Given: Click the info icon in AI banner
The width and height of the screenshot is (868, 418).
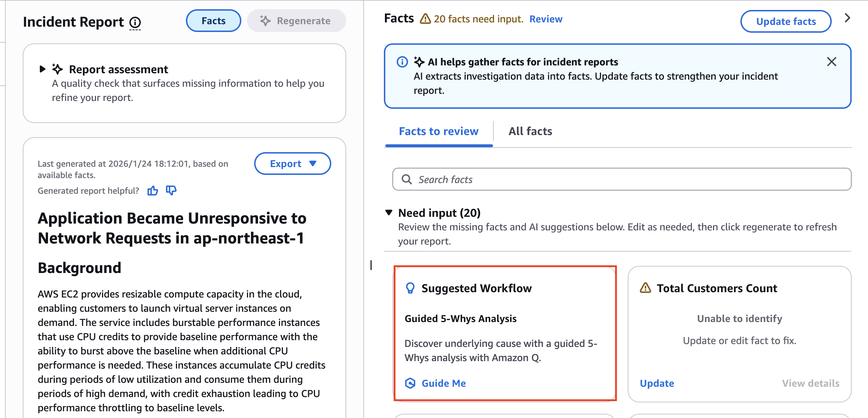Looking at the screenshot, I should (x=402, y=62).
